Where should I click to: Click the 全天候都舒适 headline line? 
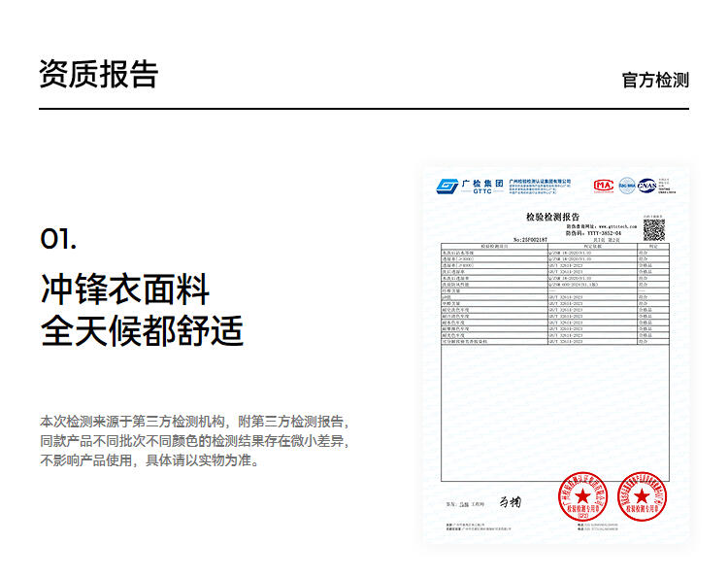pyautogui.click(x=142, y=331)
